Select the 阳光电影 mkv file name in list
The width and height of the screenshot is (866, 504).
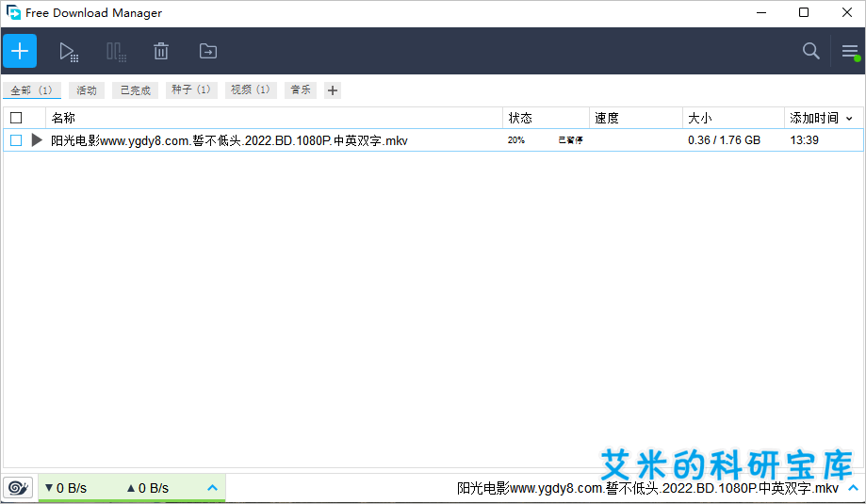tap(229, 140)
